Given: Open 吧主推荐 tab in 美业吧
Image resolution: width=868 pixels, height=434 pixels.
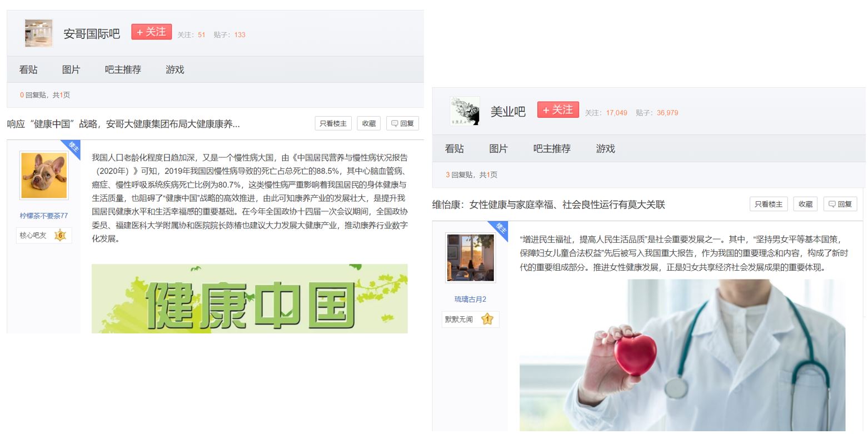Looking at the screenshot, I should tap(551, 148).
